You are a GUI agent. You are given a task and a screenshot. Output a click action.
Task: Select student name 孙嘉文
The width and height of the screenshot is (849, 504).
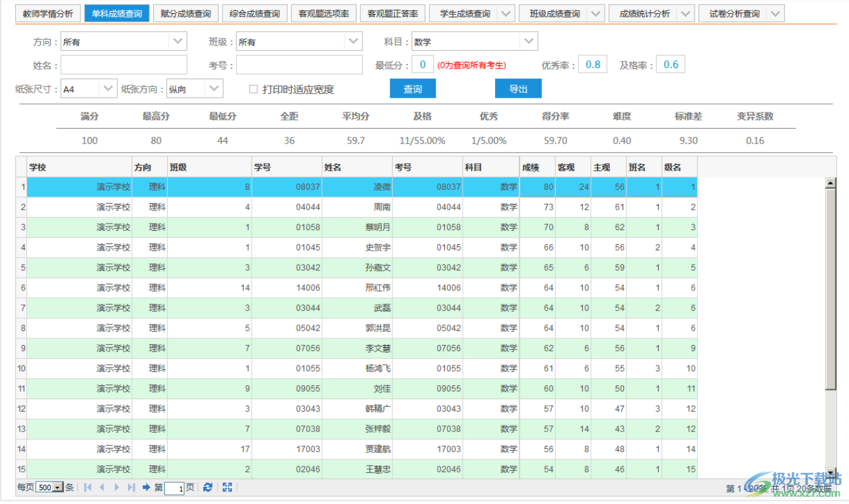coord(378,268)
